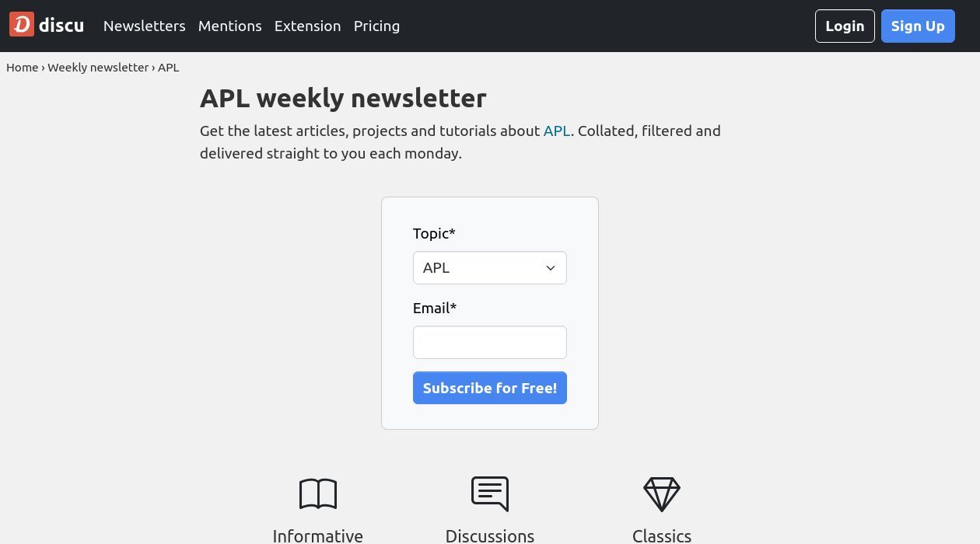Hit the Subscribe for Free! button

[x=490, y=388]
